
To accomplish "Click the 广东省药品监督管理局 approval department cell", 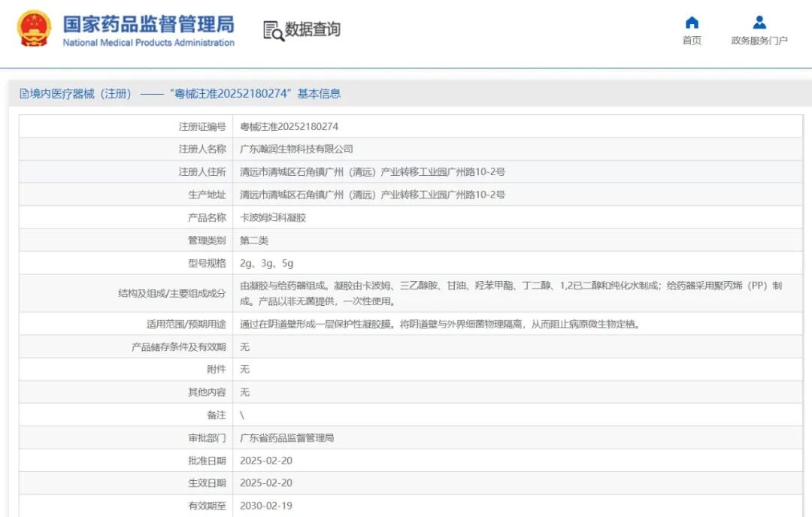I will [x=288, y=437].
